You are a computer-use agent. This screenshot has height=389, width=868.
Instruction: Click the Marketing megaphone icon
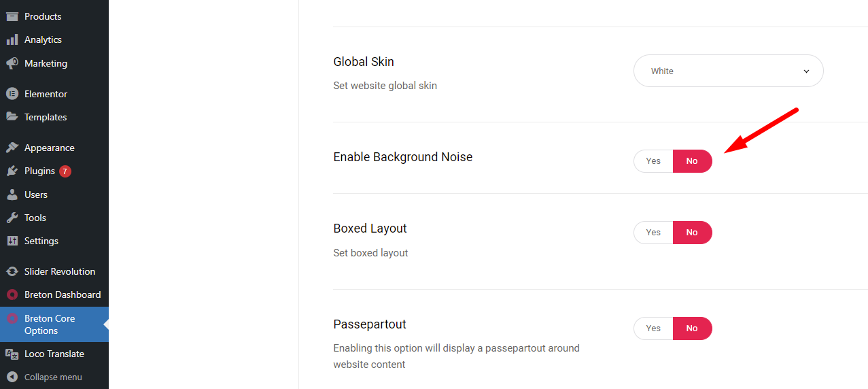12,63
